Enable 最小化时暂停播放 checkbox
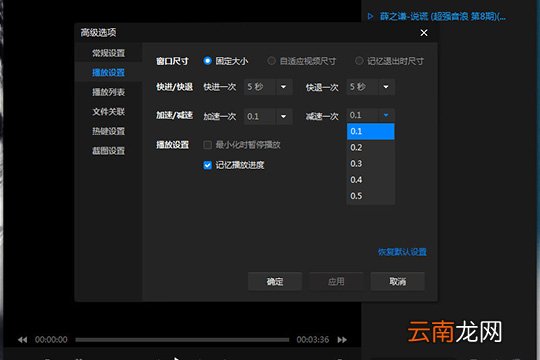 pos(207,145)
